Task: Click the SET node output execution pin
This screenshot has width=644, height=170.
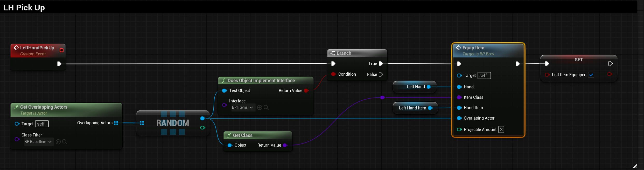Action: 610,64
